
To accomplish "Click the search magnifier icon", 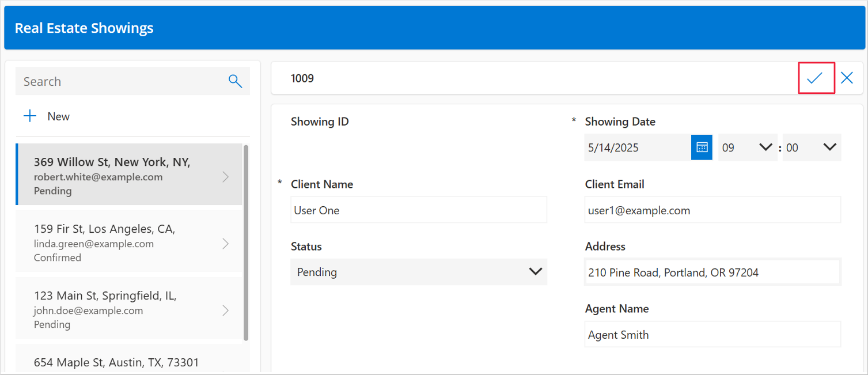I will click(x=235, y=81).
